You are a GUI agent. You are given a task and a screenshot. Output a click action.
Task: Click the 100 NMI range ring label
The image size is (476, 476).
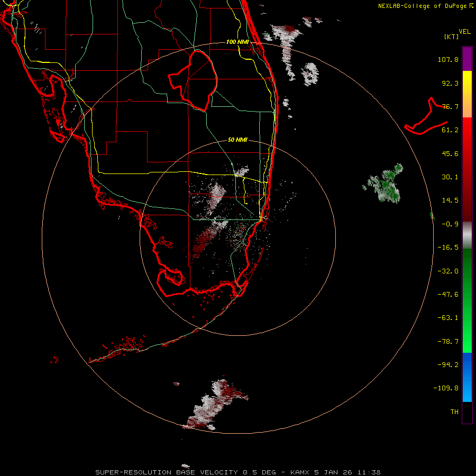(x=237, y=42)
